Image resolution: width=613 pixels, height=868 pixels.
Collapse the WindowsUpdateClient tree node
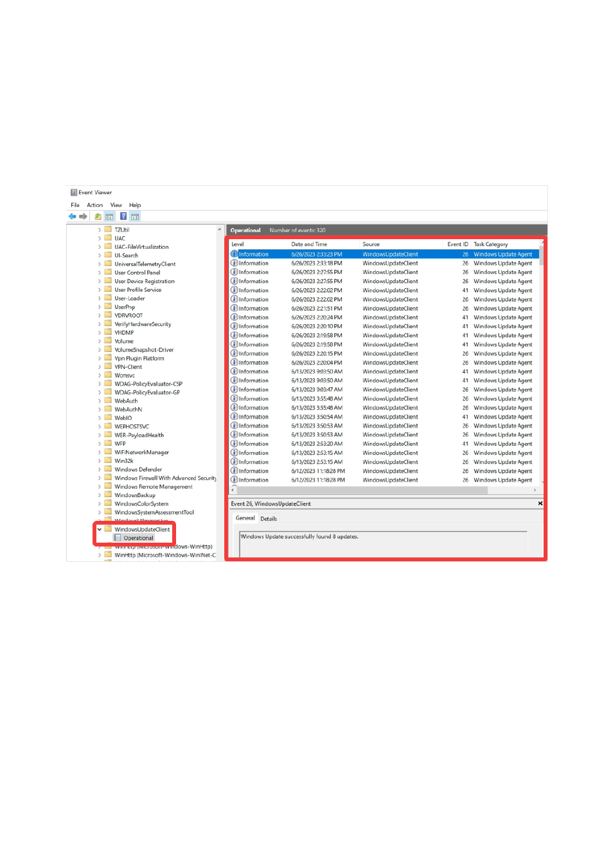tap(100, 529)
